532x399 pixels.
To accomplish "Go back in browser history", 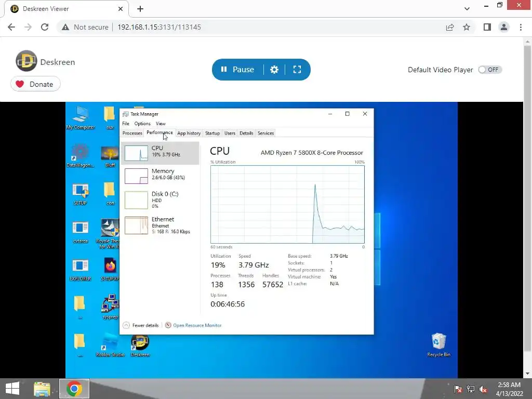I will [11, 27].
